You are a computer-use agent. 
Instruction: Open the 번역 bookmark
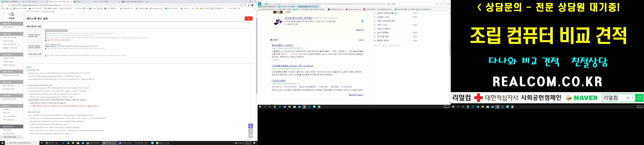[101, 8]
